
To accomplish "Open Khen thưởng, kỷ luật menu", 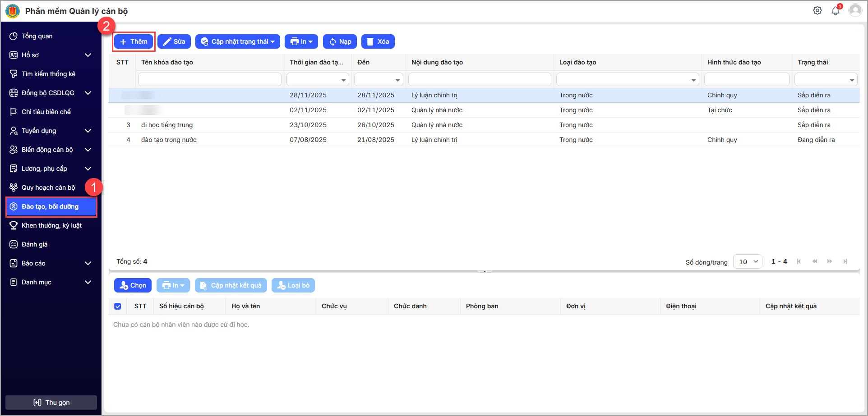I will [x=51, y=225].
